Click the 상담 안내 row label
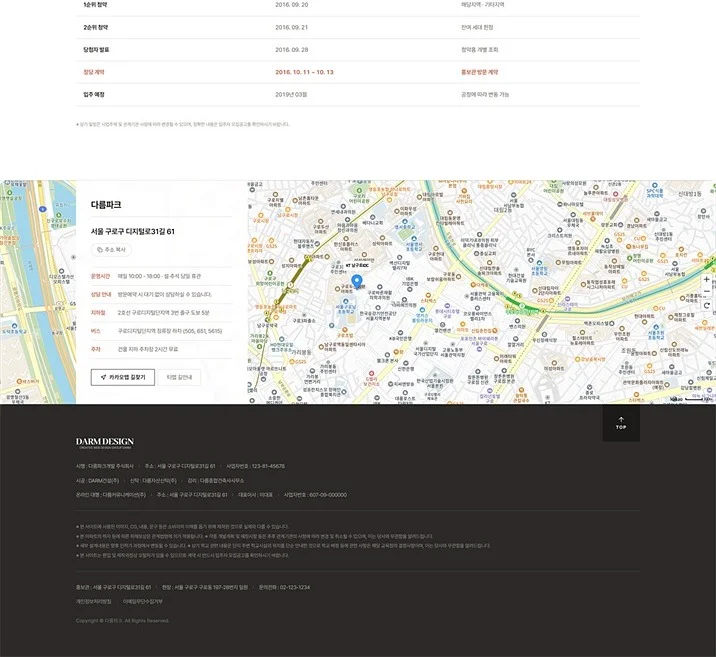Image resolution: width=716 pixels, height=657 pixels. [x=100, y=294]
